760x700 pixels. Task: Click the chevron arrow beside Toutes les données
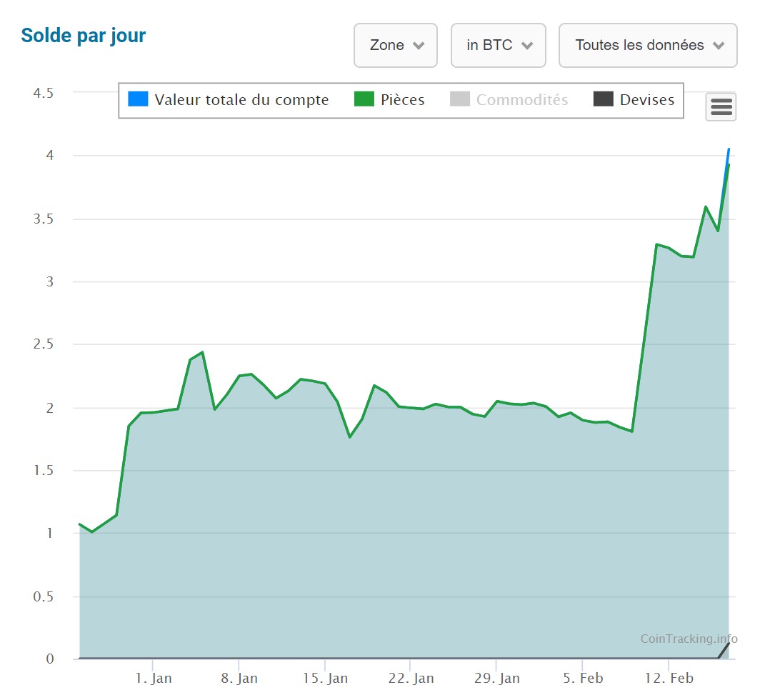[x=719, y=46]
